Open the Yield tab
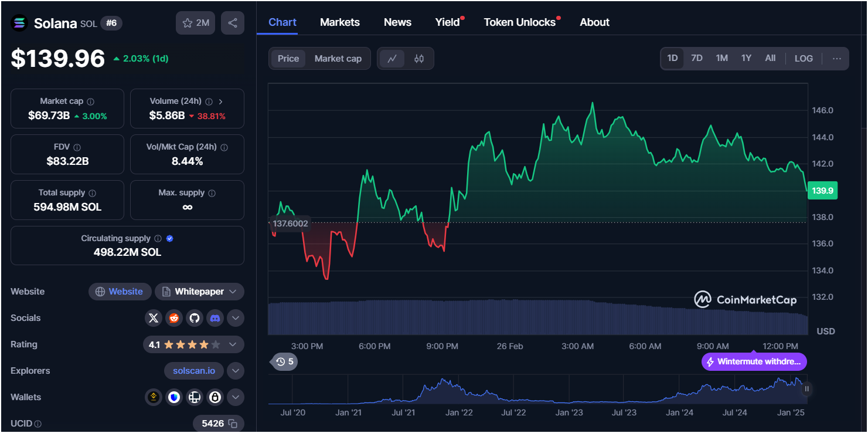The width and height of the screenshot is (868, 433). coord(448,22)
